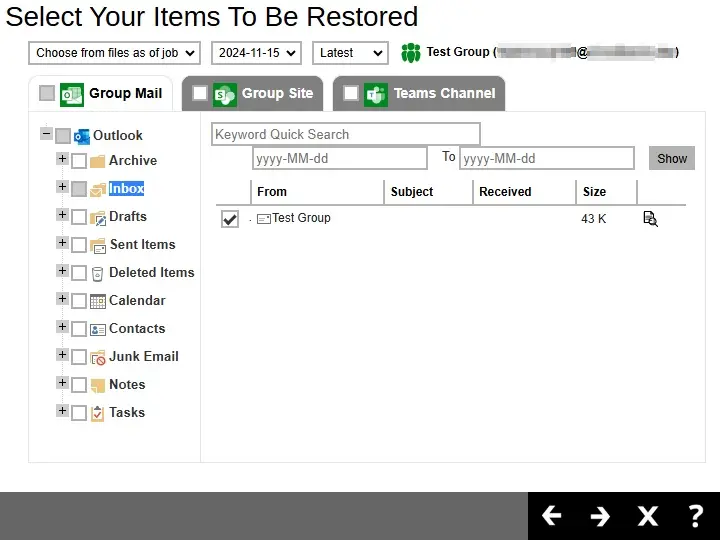
Task: Click the Group Site SharePoint icon
Action: tap(225, 94)
